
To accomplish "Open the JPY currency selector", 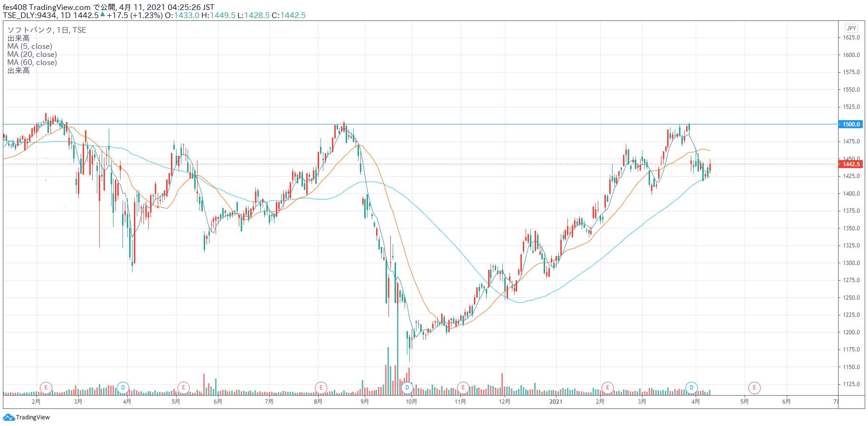I will (x=851, y=28).
